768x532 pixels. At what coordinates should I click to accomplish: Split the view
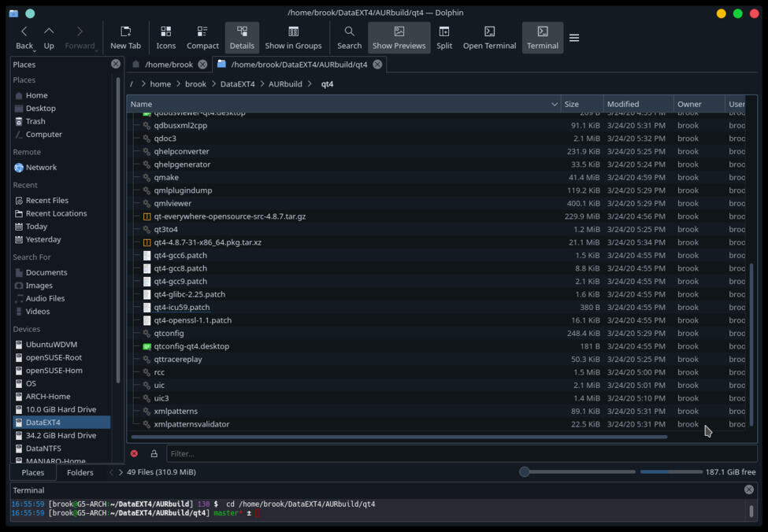[444, 38]
